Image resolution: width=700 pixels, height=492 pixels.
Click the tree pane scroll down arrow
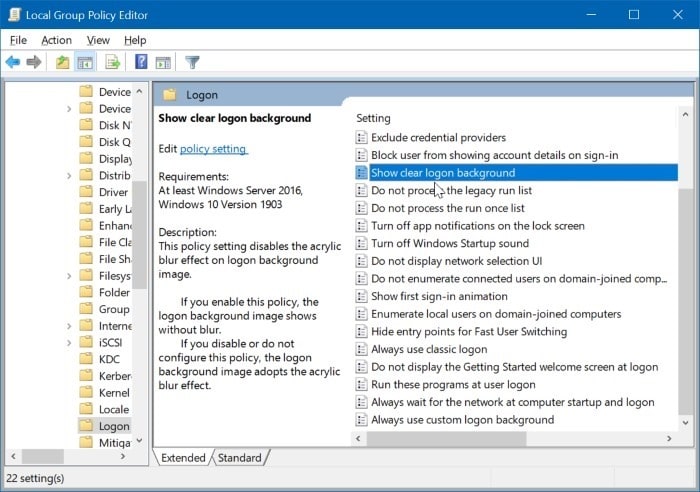point(139,440)
